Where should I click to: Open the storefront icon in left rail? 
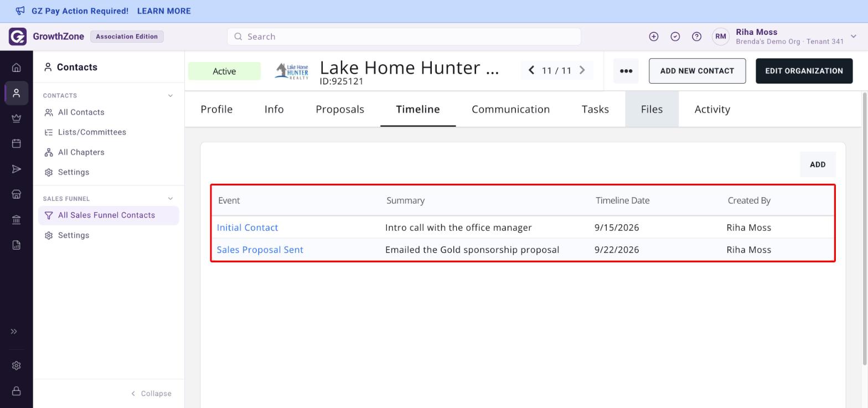click(x=16, y=194)
